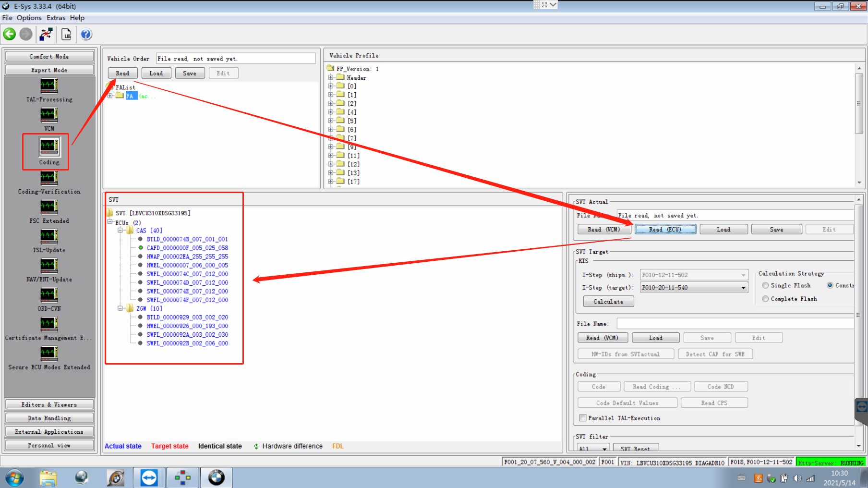The image size is (868, 488).
Task: Open the connection toolbar icon
Action: (x=46, y=34)
